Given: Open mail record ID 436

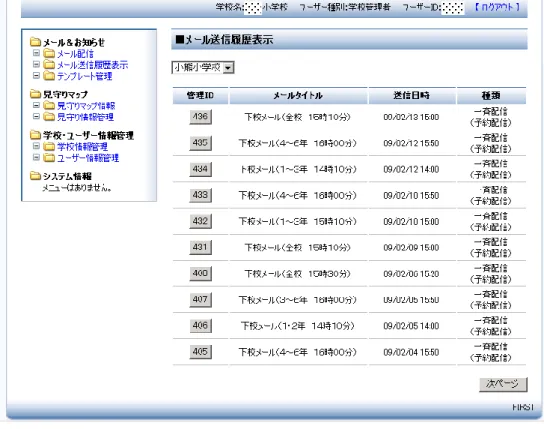Looking at the screenshot, I should pyautogui.click(x=201, y=117).
